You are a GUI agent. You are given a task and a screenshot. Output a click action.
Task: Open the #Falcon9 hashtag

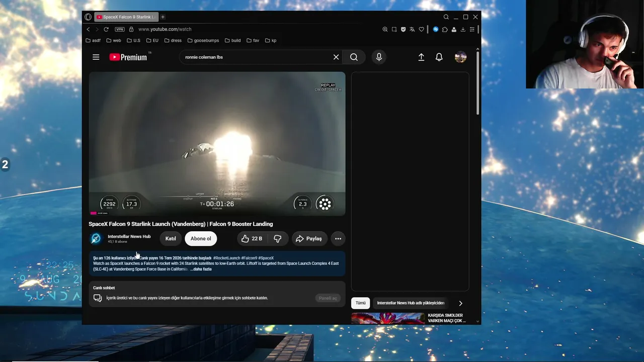[x=249, y=258]
